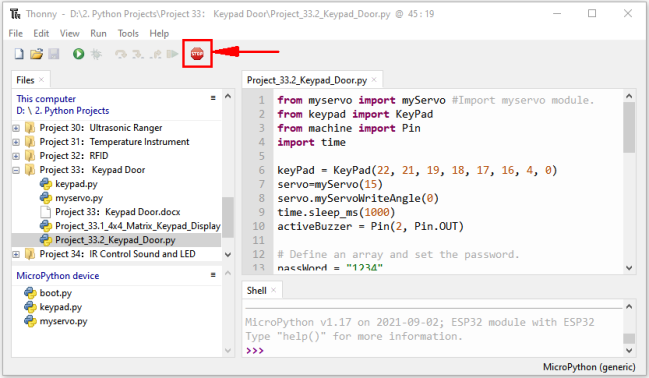Click code line 6 with KeyPad pins
The width and height of the screenshot is (649, 378).
(417, 170)
